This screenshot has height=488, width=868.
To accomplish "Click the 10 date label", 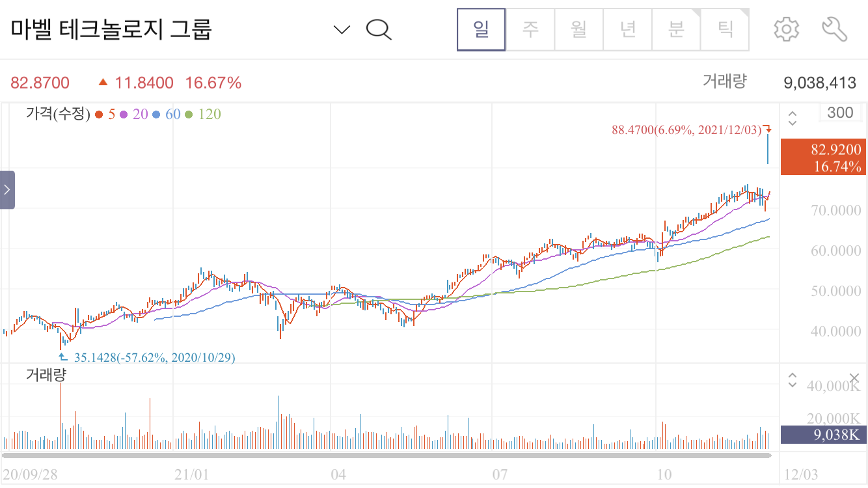I will pos(663,474).
